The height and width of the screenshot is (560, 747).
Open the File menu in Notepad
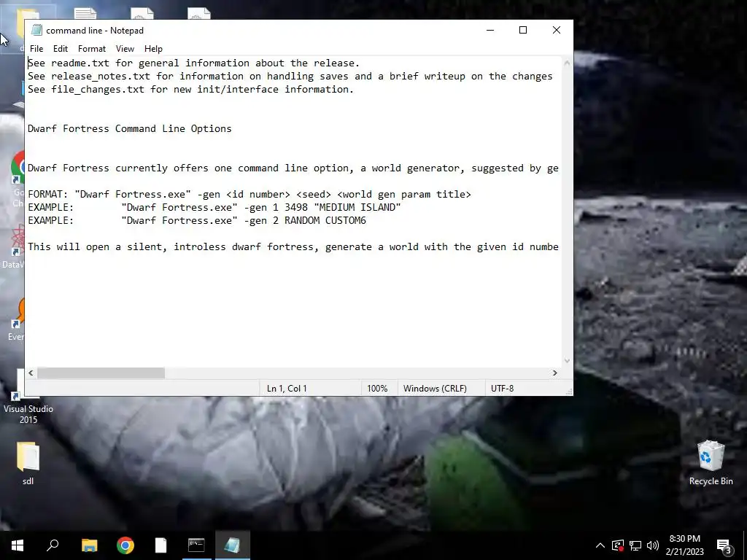[36, 49]
